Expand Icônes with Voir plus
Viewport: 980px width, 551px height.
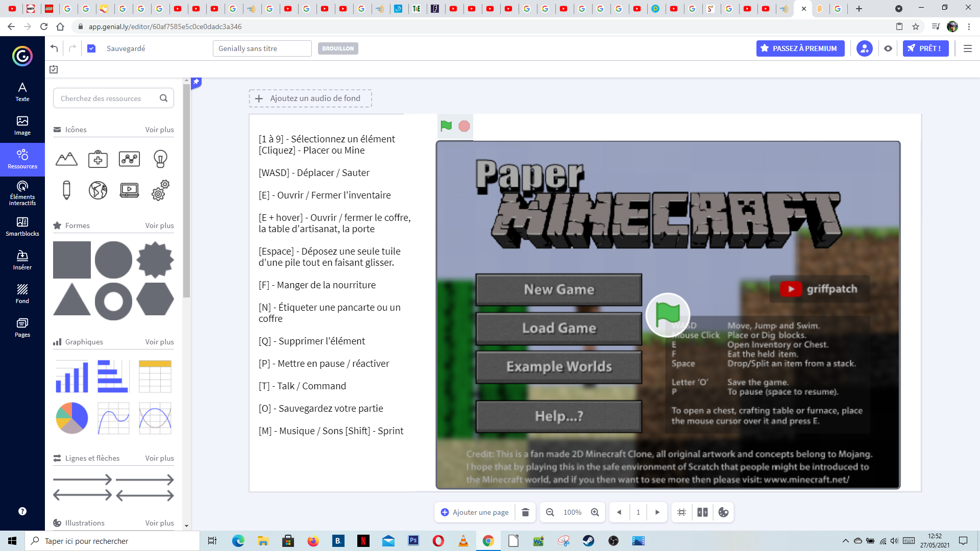(159, 130)
